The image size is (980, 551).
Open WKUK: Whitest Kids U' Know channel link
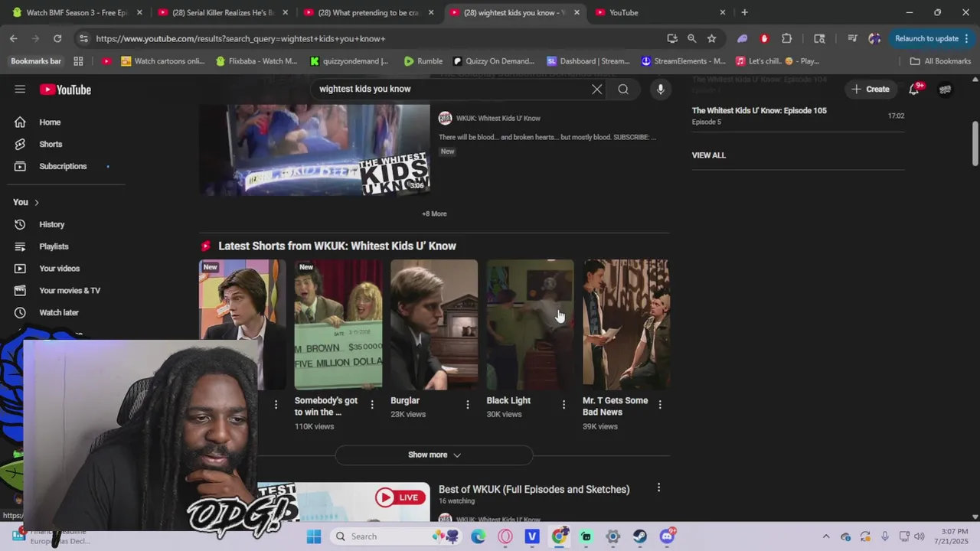498,118
